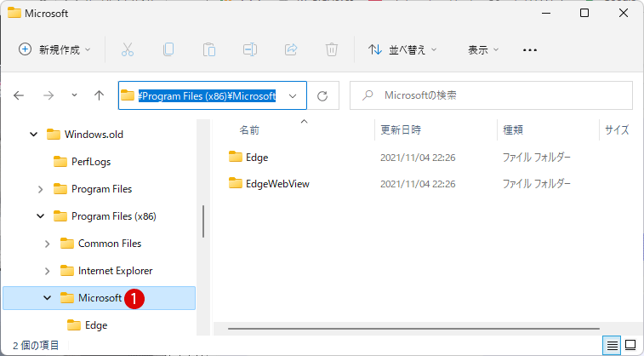Switch to large icons view in status bar

630,345
